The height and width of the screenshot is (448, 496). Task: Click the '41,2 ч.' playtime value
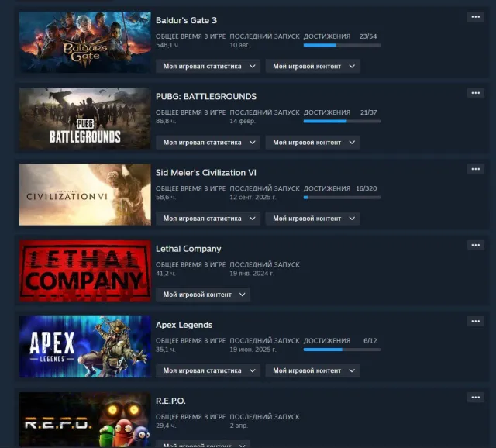(x=165, y=274)
